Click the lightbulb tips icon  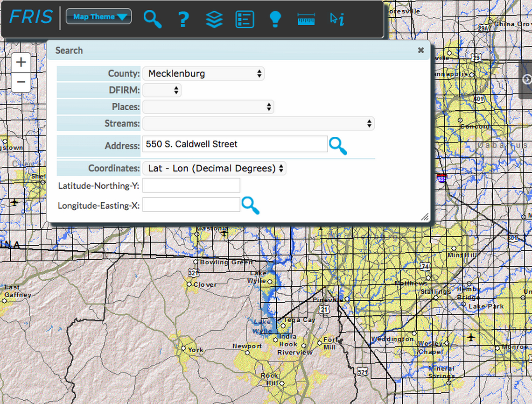[x=275, y=19]
